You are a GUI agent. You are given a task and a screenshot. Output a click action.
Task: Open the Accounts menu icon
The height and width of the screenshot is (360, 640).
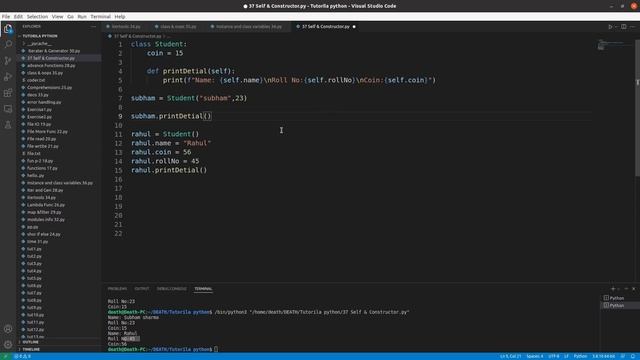click(x=8, y=329)
